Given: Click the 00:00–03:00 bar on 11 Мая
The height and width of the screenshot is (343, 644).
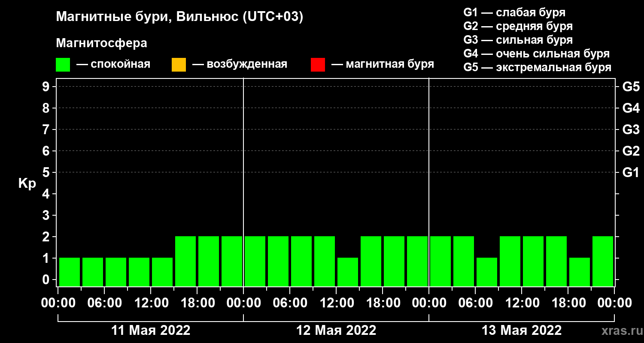Looking at the screenshot, I should 70,272.
